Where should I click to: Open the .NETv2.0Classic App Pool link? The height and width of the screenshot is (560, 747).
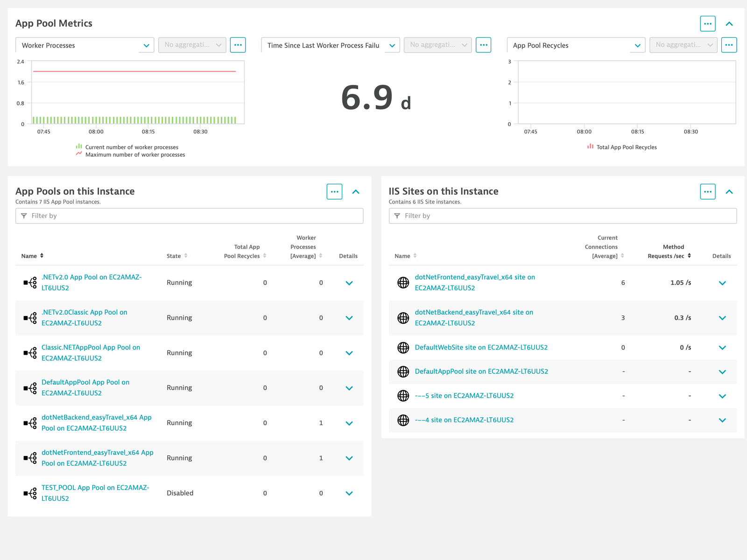[84, 318]
